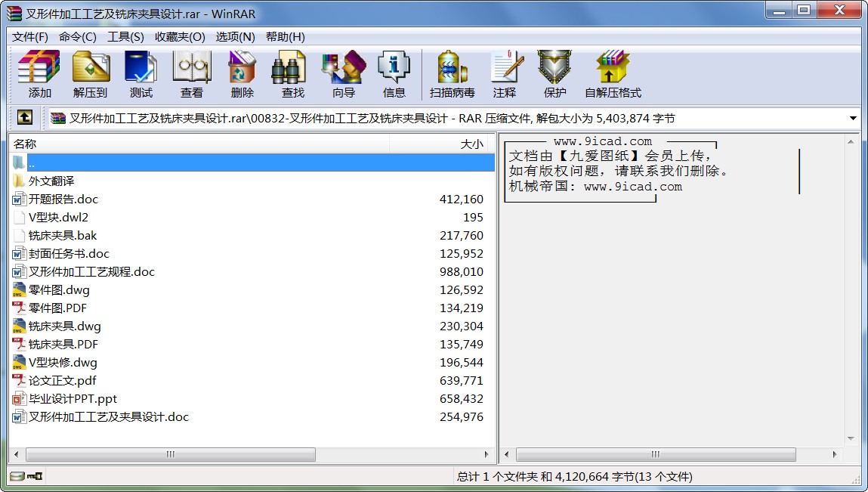Viewport: 868px width, 492px height.
Task: Click the PDF icon of 零件图.PDF
Action: pyautogui.click(x=19, y=308)
